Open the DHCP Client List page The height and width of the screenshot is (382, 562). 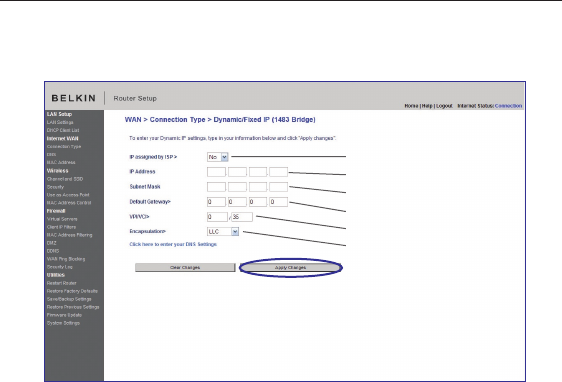tap(63, 130)
